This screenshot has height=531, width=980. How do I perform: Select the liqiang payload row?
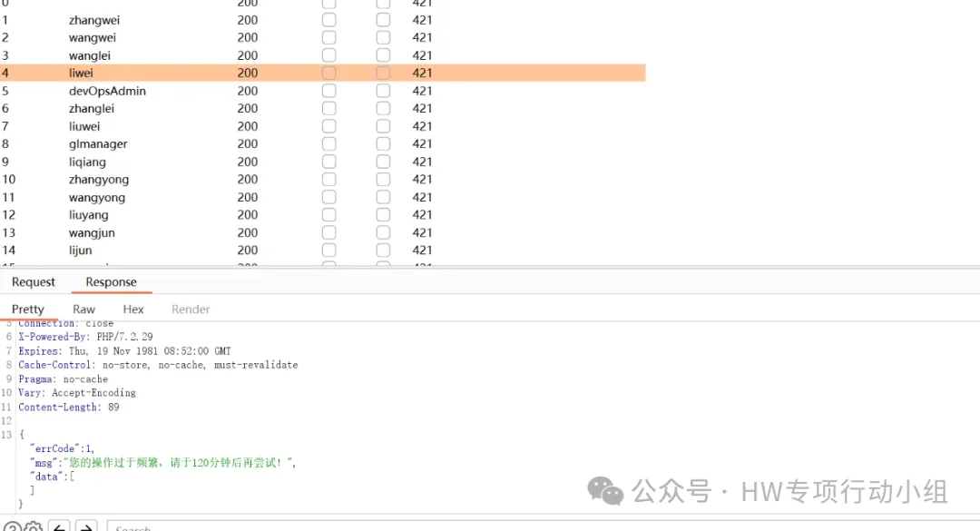click(322, 162)
